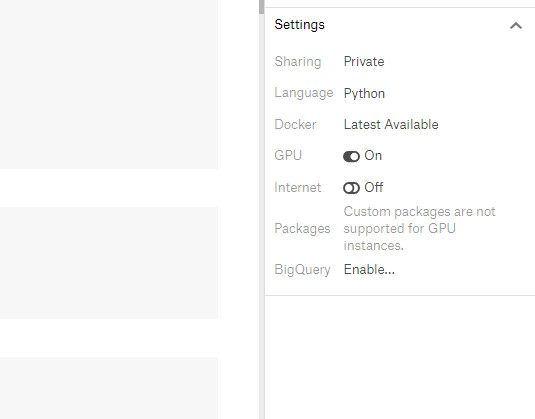Select the middle gray code cell

point(109,262)
